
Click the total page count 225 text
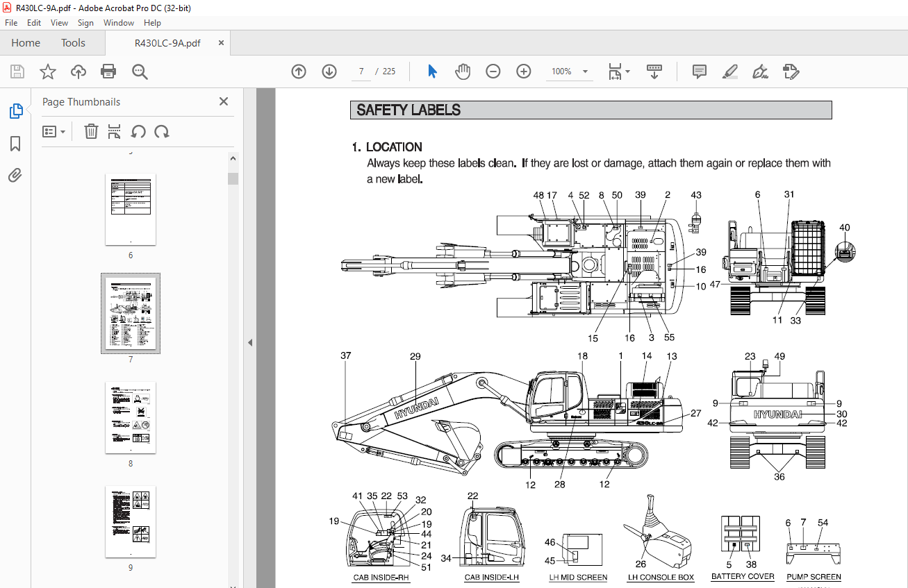click(389, 72)
